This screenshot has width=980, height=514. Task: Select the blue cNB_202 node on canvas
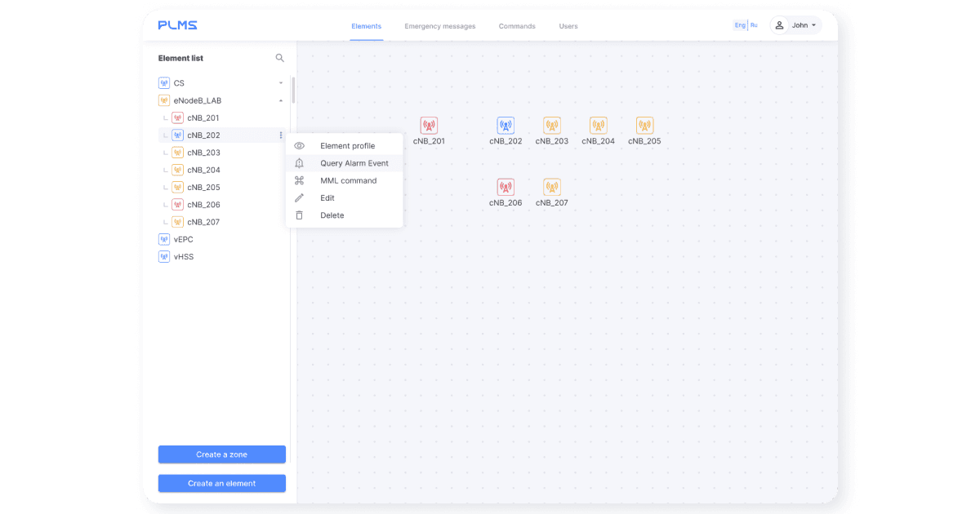506,126
